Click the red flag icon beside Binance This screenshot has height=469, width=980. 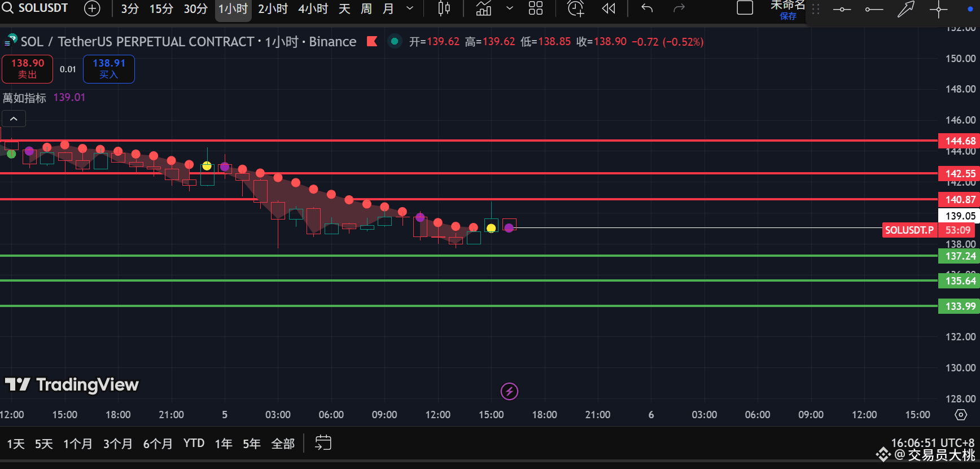372,41
